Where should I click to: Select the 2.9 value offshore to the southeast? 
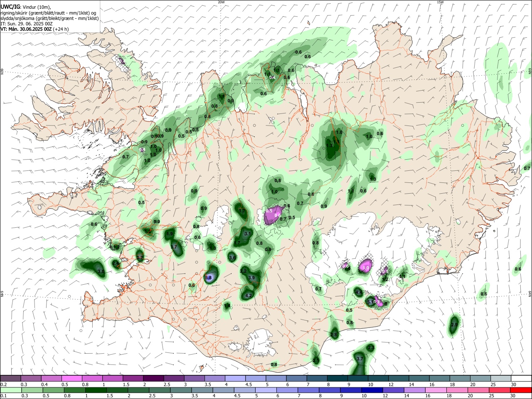(454, 325)
